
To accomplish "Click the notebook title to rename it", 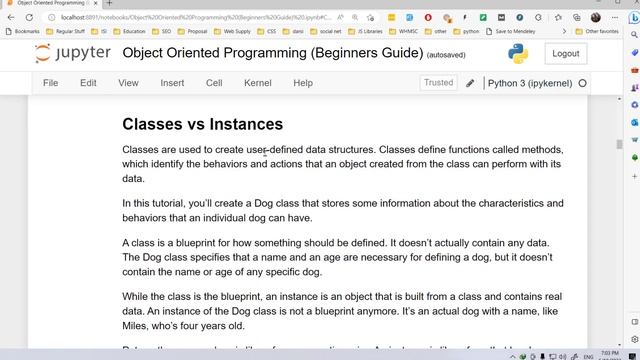I will point(273,53).
